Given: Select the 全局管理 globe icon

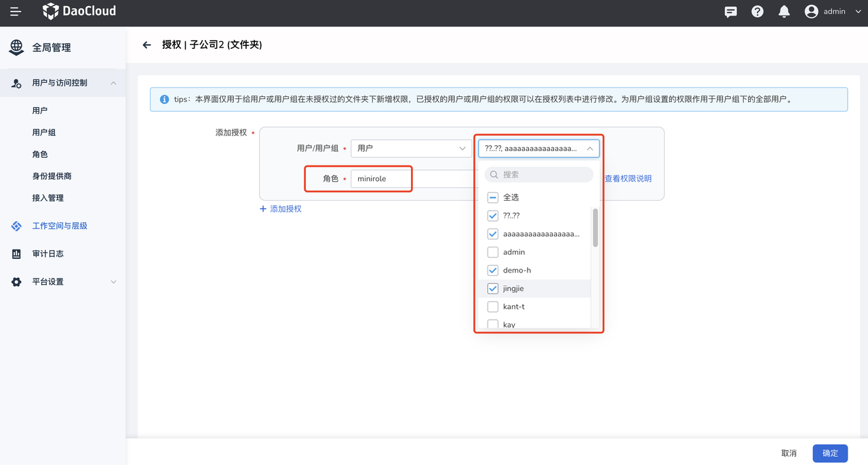Looking at the screenshot, I should [16, 47].
